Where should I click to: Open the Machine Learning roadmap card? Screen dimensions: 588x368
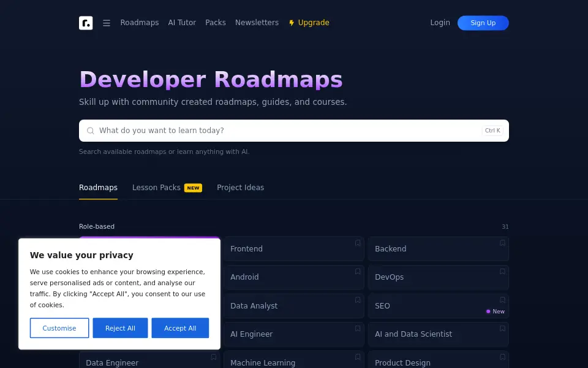pos(294,361)
